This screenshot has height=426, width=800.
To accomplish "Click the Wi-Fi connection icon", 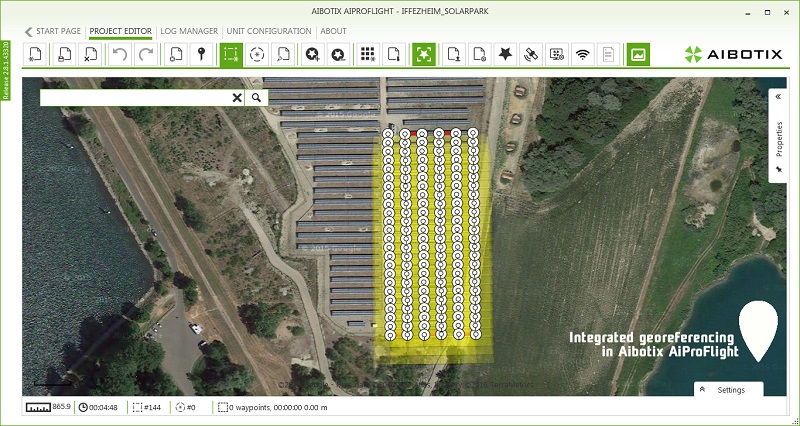I will click(x=583, y=54).
